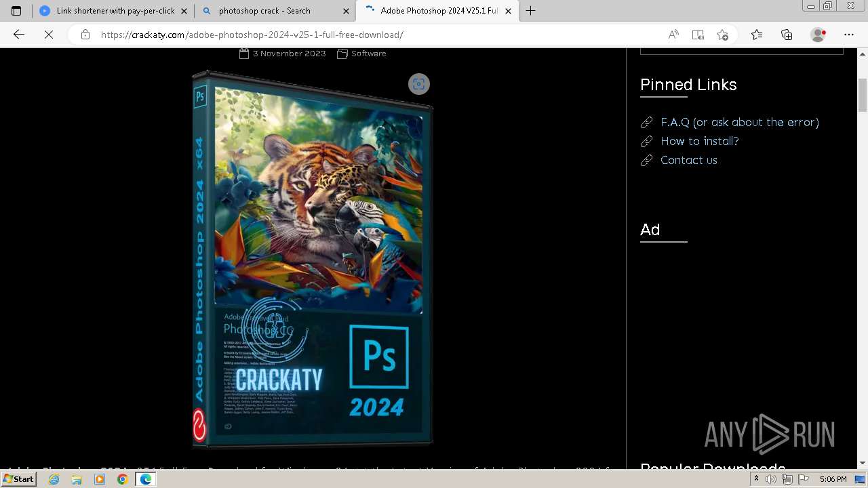Stop loading the page
868x488 pixels.
pos(49,35)
